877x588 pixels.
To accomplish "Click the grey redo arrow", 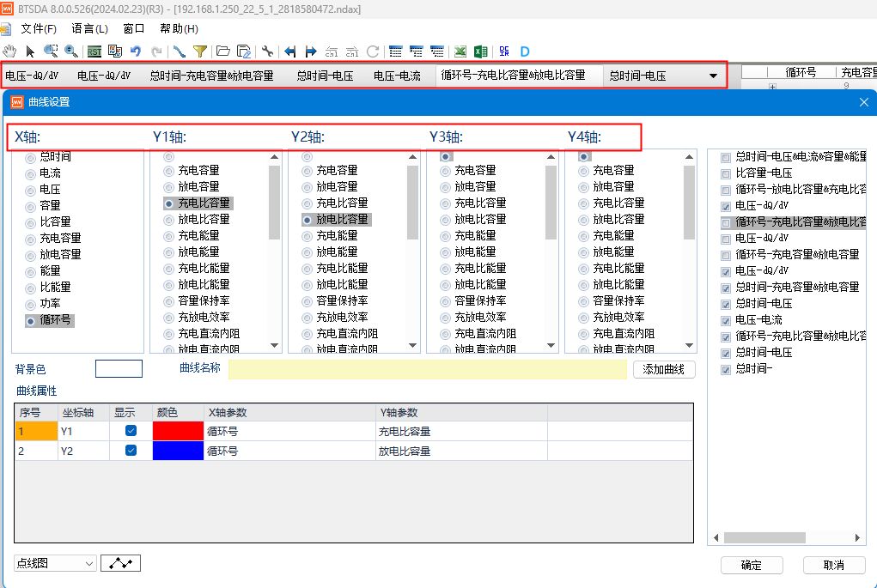I will 156,52.
